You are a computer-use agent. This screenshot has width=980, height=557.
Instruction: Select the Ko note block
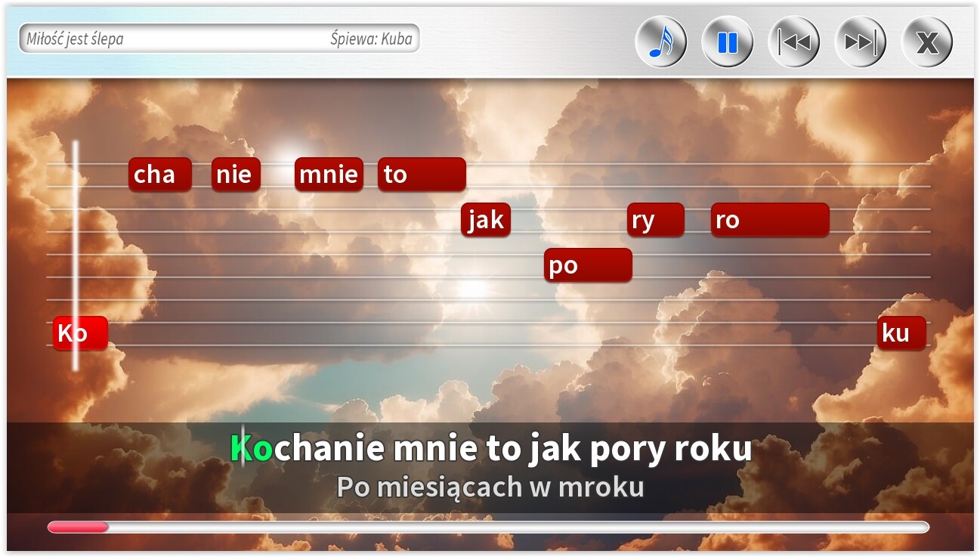[79, 333]
